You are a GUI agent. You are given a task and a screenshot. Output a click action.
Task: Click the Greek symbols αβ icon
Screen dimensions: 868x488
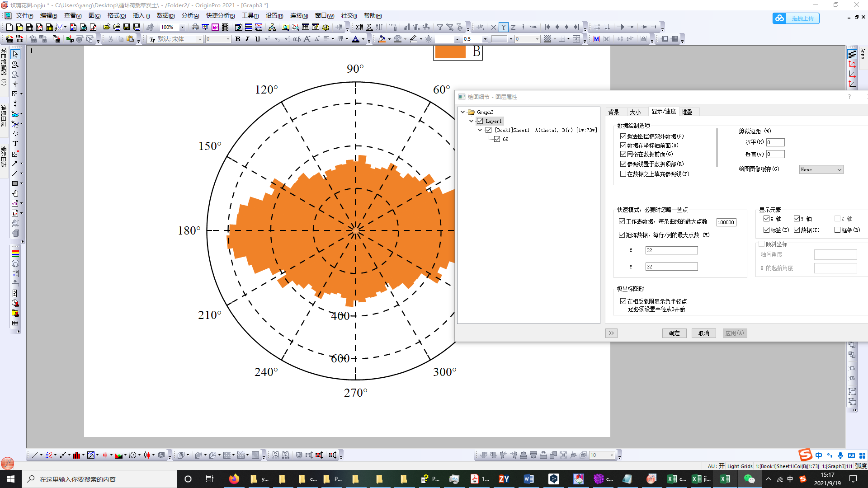tap(297, 39)
